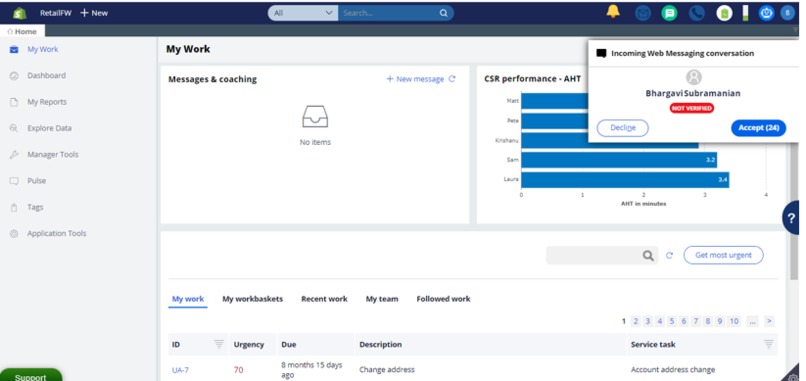Select the My work tab
806x381 pixels.
click(188, 299)
